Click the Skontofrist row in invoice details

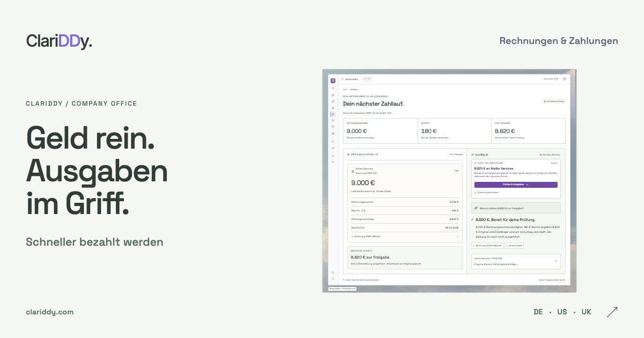[x=405, y=227]
